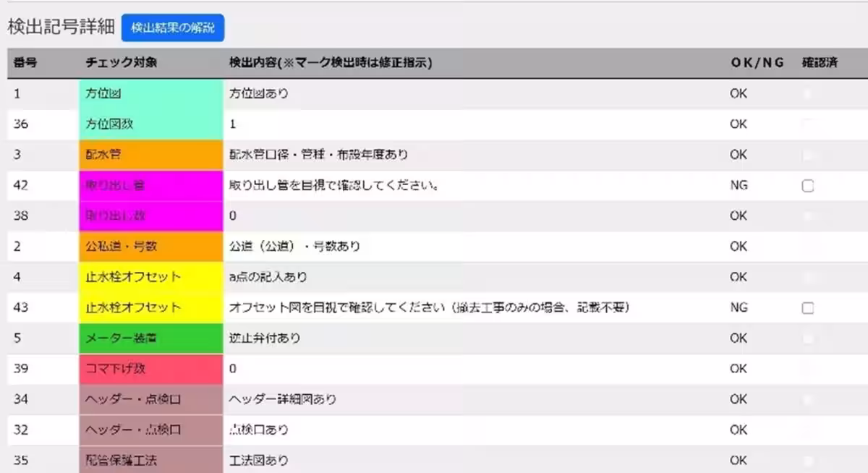Viewport: 868px width, 473px height.
Task: Click the faded confirmation checkbox on row 1
Action: point(807,93)
